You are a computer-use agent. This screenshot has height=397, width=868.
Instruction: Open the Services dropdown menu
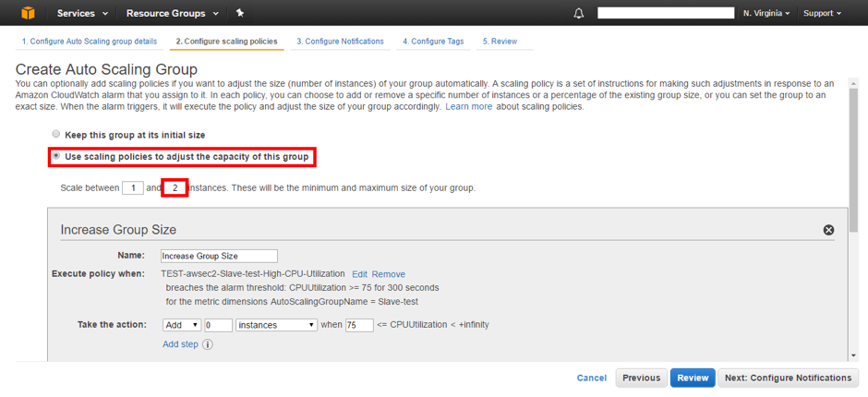click(x=82, y=13)
